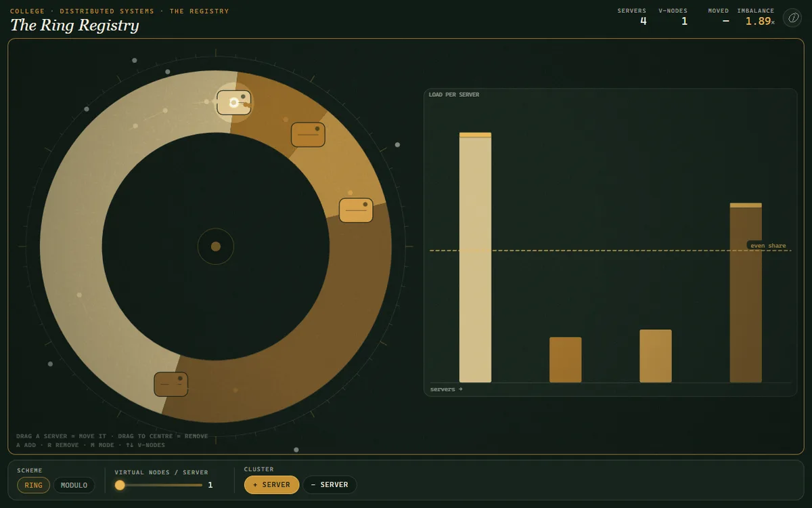The width and height of the screenshot is (812, 508).
Task: Click the SCHEME section label
Action: click(30, 470)
